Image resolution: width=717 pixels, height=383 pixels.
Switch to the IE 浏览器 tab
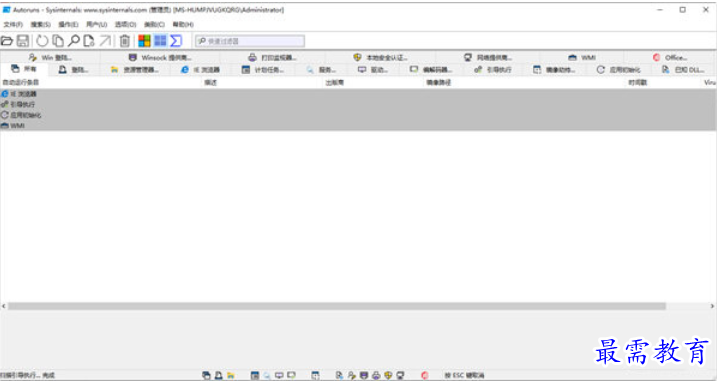[x=200, y=70]
